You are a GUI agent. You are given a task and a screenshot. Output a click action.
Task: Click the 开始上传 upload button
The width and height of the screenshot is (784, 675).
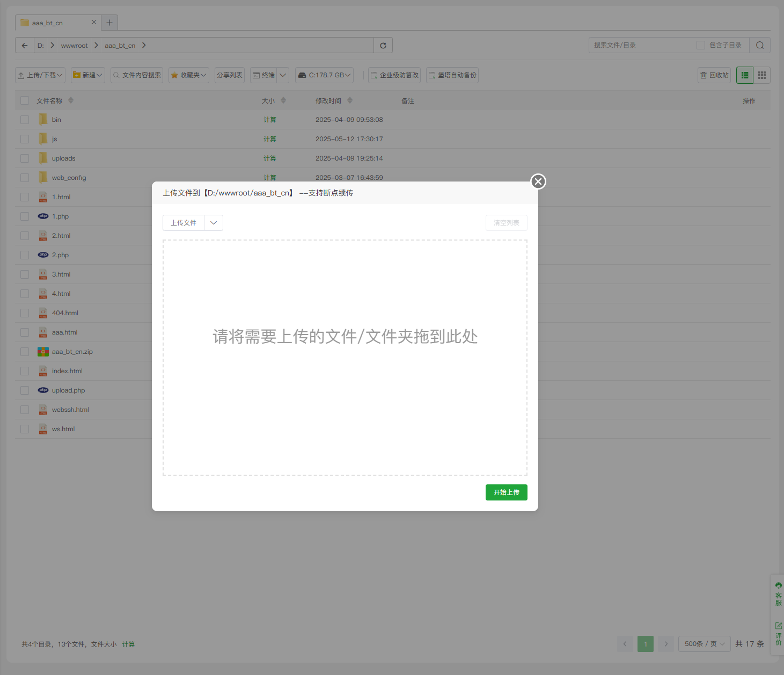click(506, 492)
